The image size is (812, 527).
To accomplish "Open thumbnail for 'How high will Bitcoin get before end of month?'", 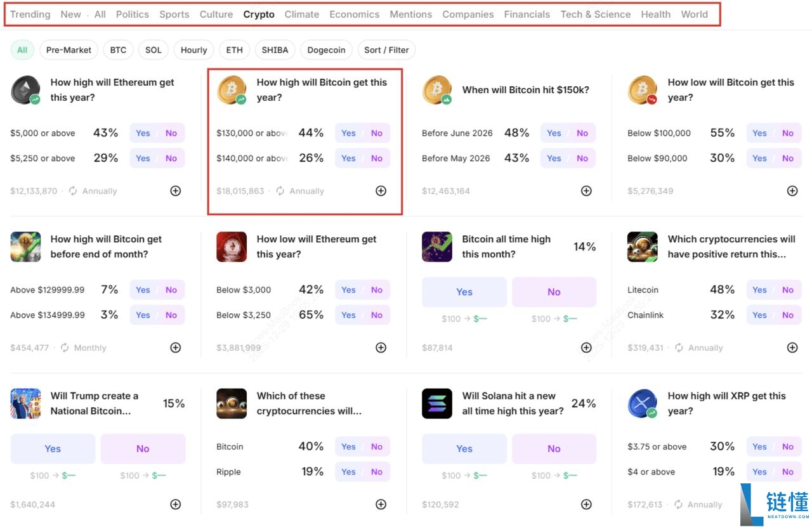I will pyautogui.click(x=26, y=247).
